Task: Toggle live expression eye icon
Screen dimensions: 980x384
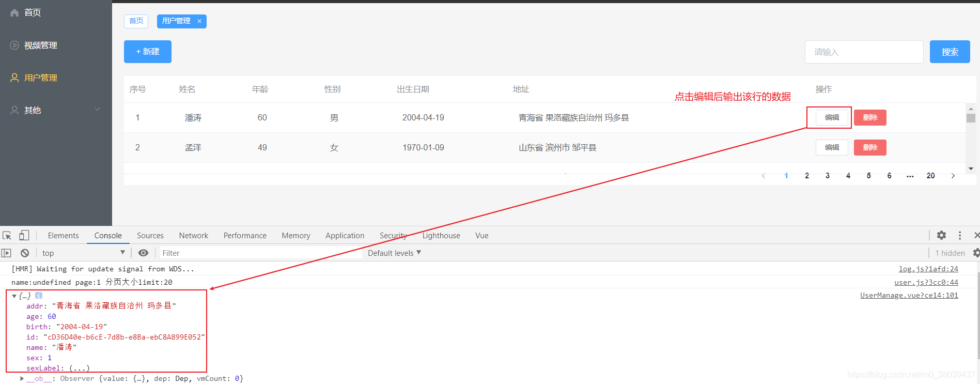Action: (x=143, y=253)
